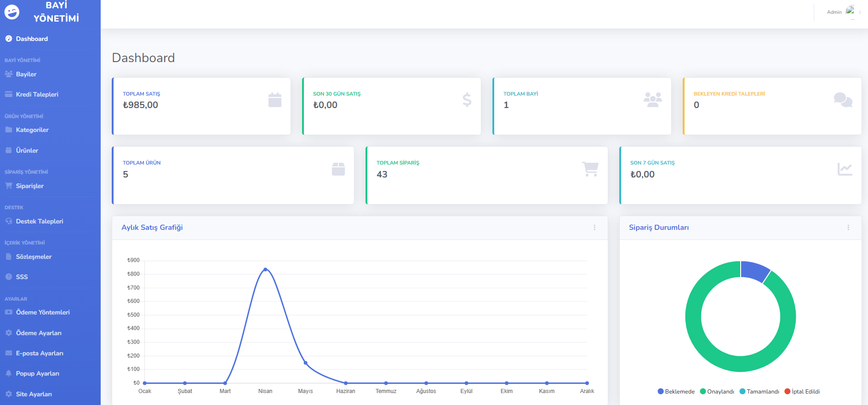Click the dollar sign icon on Son 30 Gün card

(x=467, y=100)
